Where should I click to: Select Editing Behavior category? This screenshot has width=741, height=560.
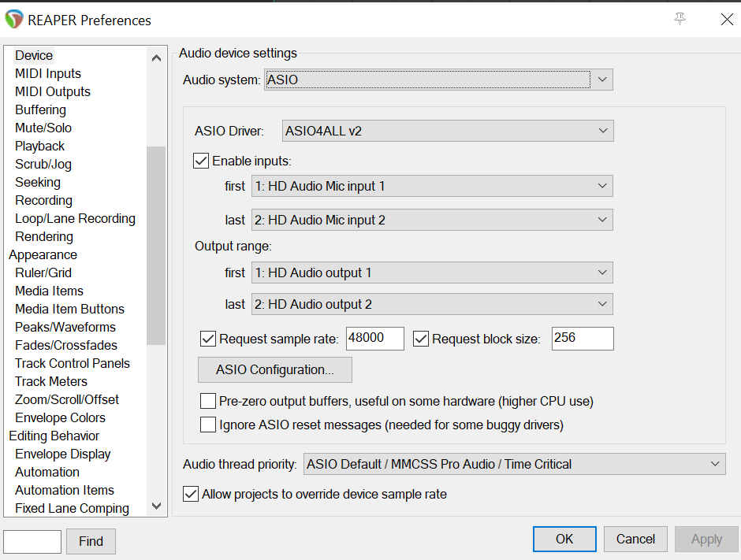pos(54,436)
